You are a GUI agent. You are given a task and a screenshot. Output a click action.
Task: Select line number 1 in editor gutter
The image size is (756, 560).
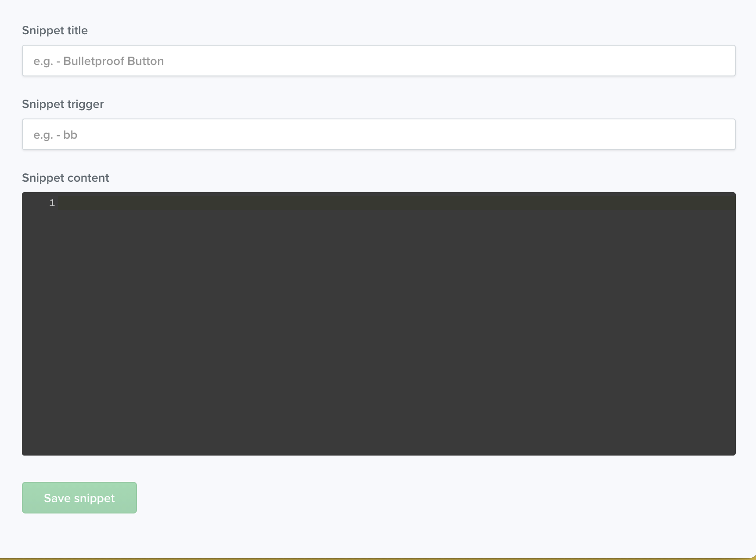[x=52, y=203]
